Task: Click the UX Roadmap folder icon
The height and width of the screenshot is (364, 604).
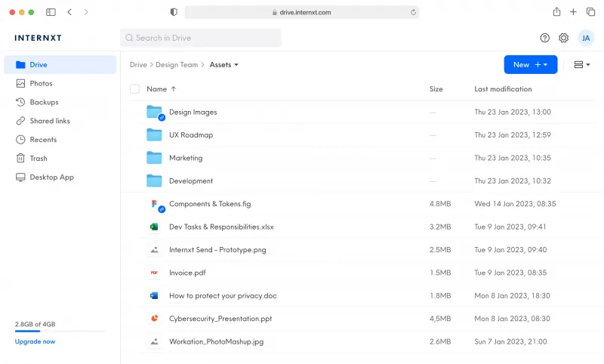Action: (154, 135)
